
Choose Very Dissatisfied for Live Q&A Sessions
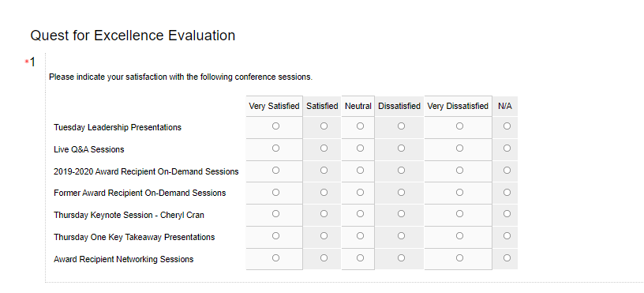tap(459, 148)
